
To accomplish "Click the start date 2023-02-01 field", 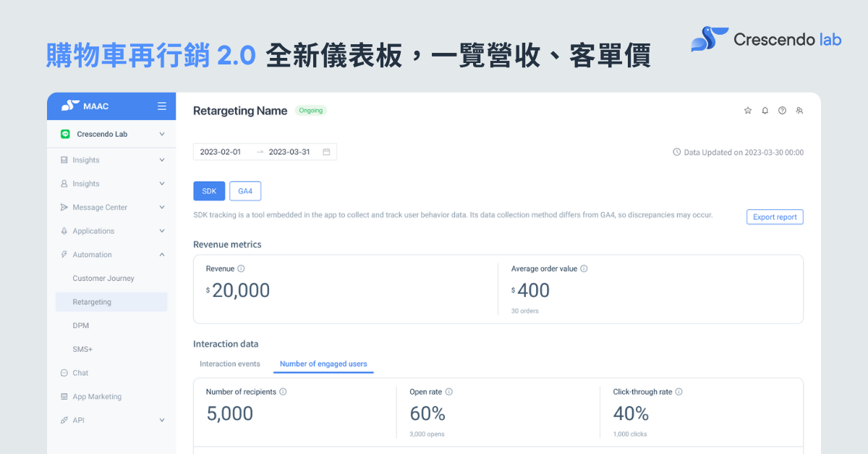I will tap(221, 152).
